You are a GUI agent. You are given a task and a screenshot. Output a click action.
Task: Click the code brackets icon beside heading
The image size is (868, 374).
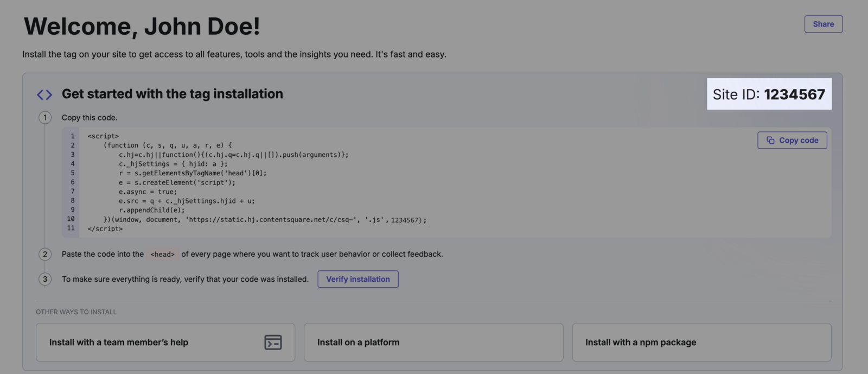[44, 95]
